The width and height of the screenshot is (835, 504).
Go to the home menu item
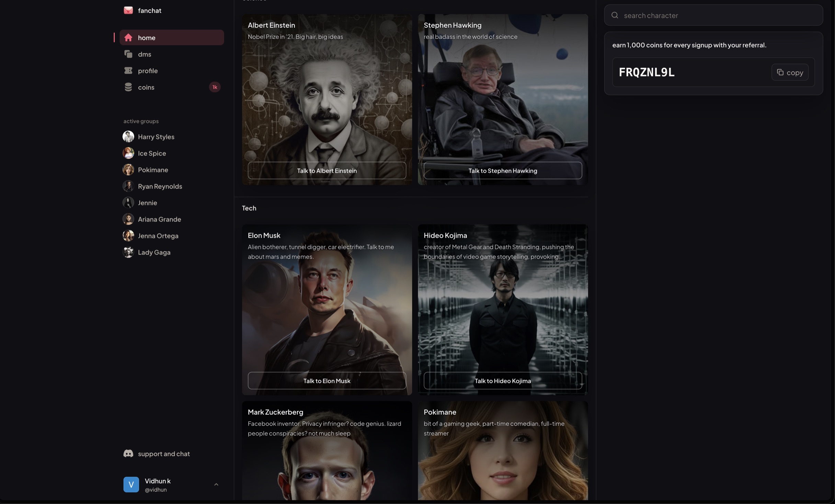pyautogui.click(x=172, y=37)
